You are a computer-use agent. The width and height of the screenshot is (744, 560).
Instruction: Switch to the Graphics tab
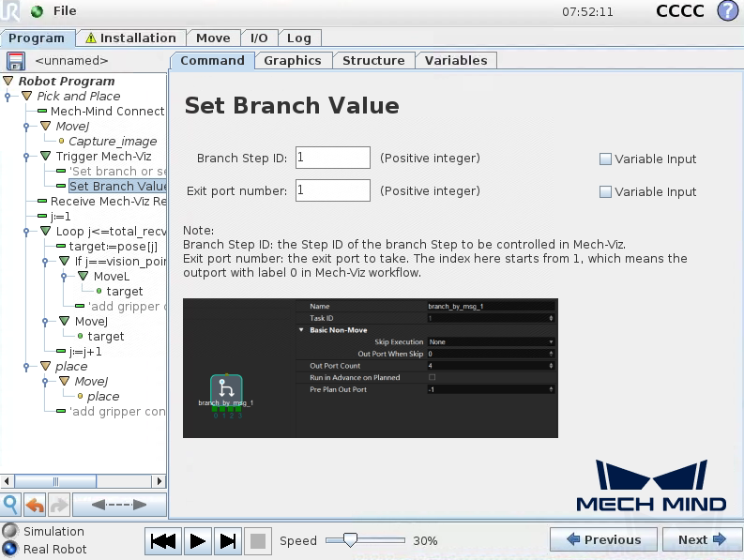point(293,61)
